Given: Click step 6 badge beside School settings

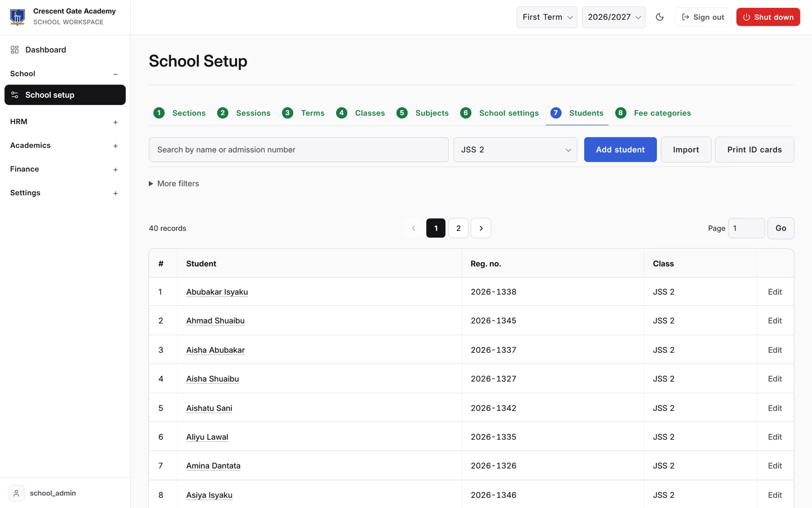Looking at the screenshot, I should click(466, 113).
